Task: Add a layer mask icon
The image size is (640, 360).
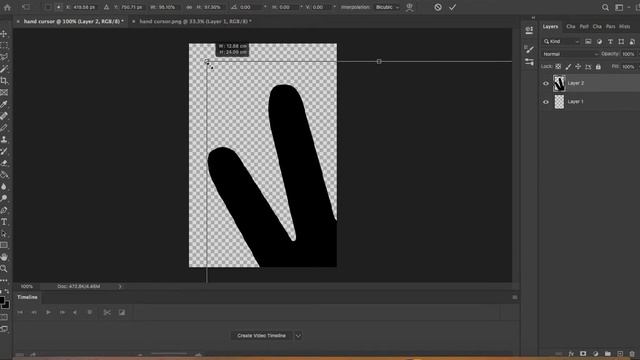Action: (583, 354)
